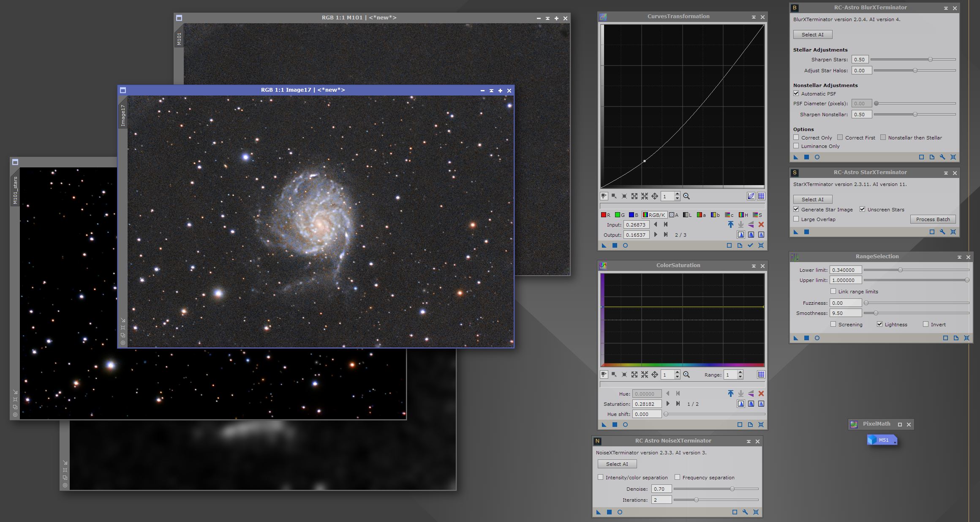Image resolution: width=980 pixels, height=522 pixels.
Task: Increment the CurvesTransformation zoom factor spinner
Action: tap(677, 194)
